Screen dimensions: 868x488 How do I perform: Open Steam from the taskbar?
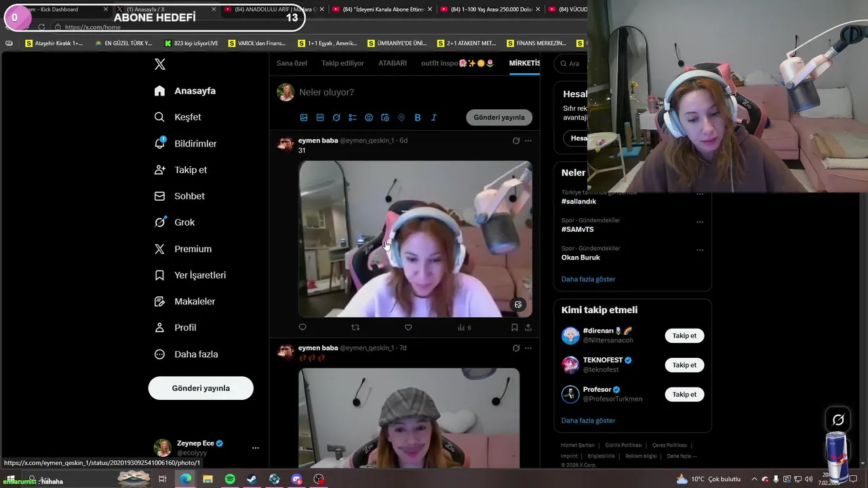pyautogui.click(x=252, y=479)
